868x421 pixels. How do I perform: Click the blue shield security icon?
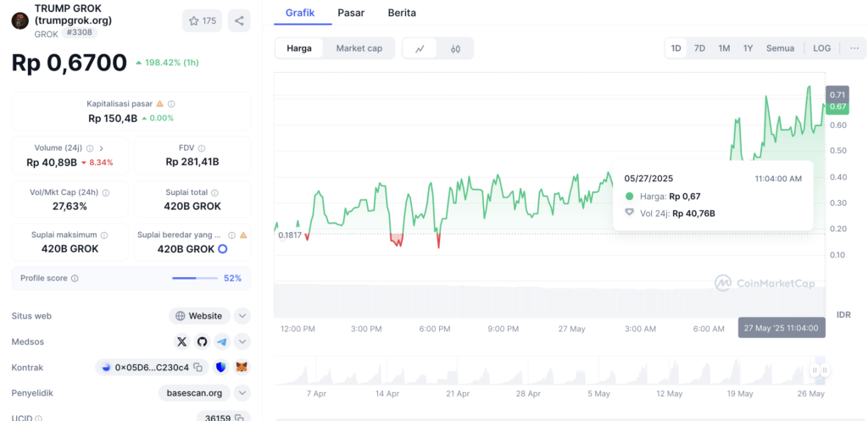pos(221,368)
